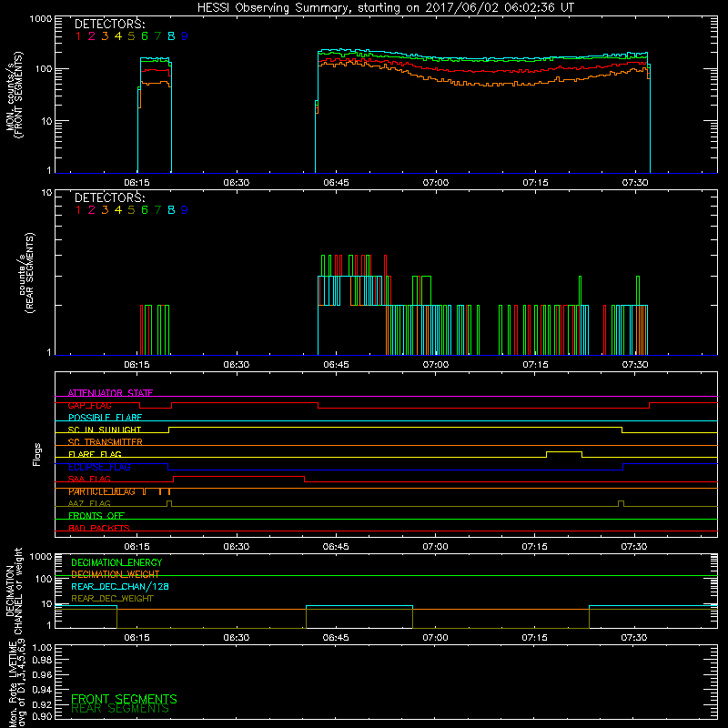
Task: Select the FLARE_FLAG label
Action: pos(95,454)
